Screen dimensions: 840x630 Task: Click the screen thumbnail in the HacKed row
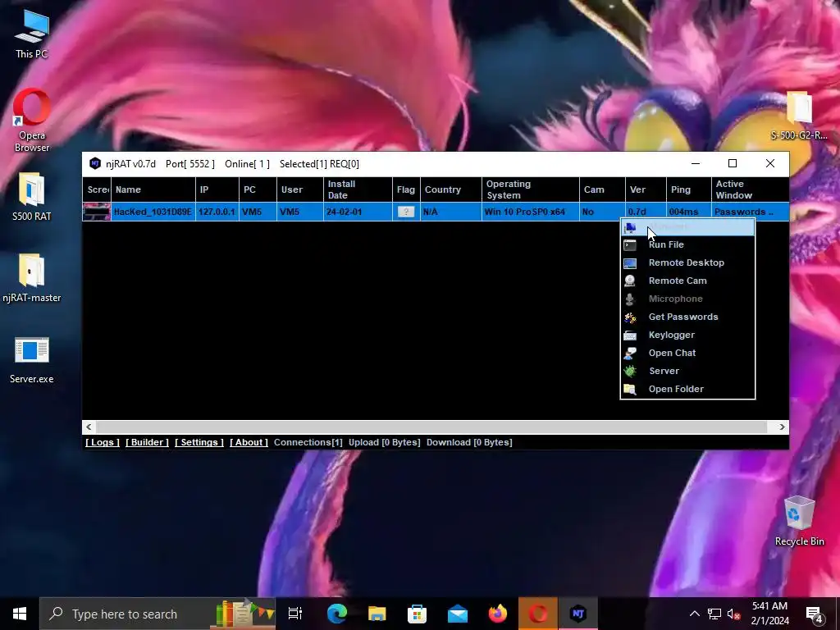pos(97,212)
